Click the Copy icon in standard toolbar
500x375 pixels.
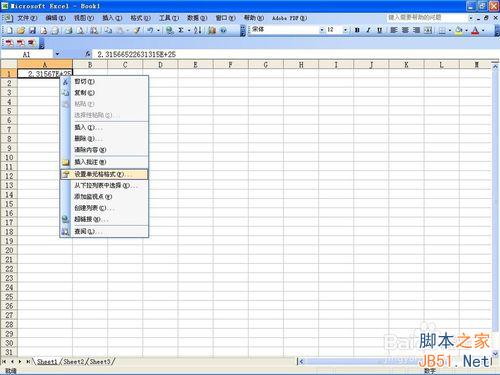coord(108,31)
